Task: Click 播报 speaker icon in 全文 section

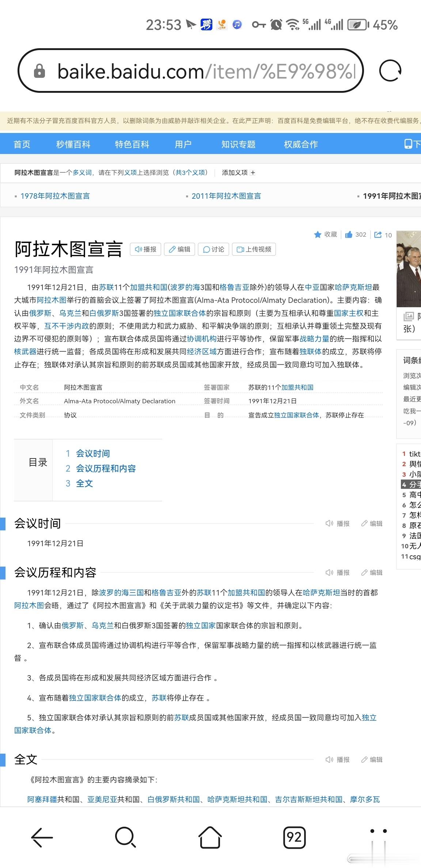Action: [x=329, y=759]
